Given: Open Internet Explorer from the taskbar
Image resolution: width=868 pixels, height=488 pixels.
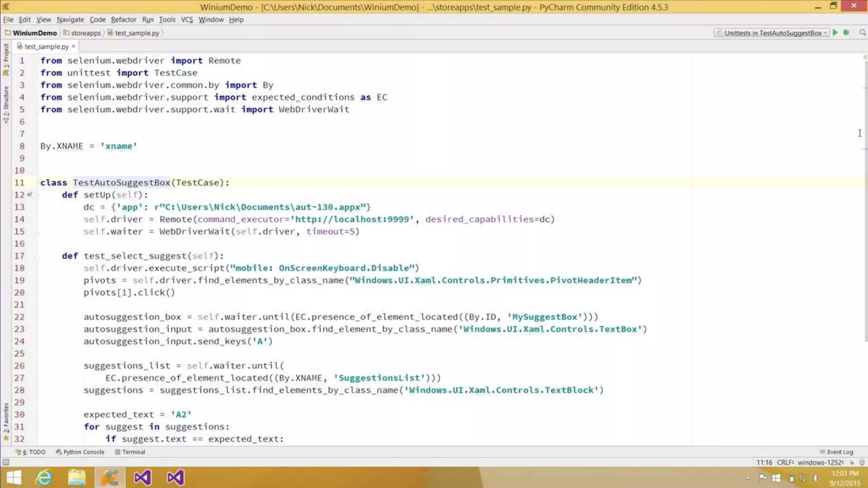Looking at the screenshot, I should pos(44,477).
